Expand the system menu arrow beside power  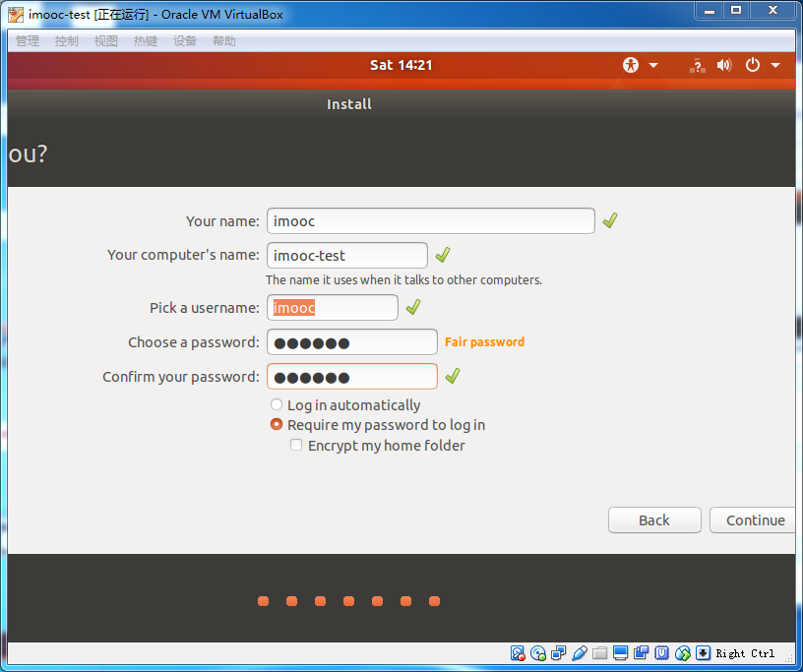(x=774, y=65)
